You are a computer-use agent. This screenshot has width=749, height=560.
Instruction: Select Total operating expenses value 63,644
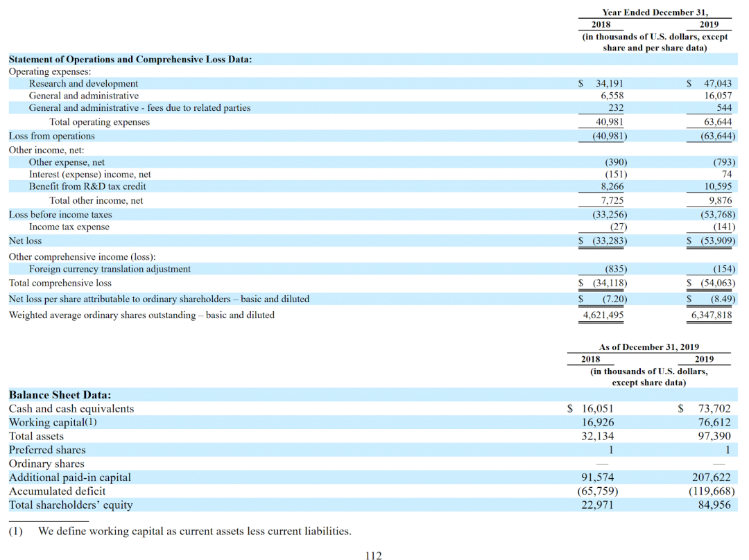click(718, 122)
